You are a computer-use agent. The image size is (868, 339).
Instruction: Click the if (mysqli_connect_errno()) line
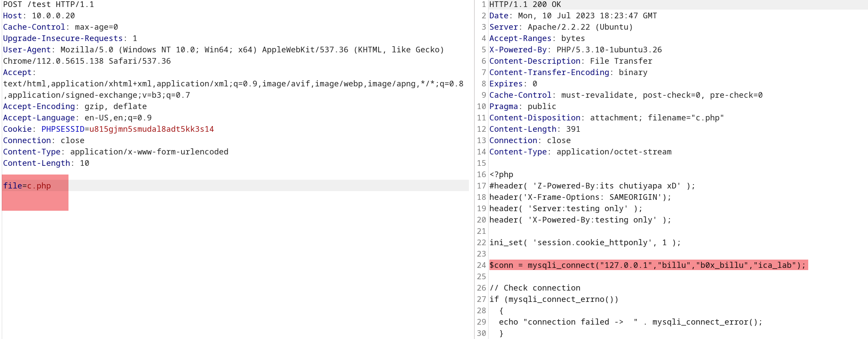(554, 299)
